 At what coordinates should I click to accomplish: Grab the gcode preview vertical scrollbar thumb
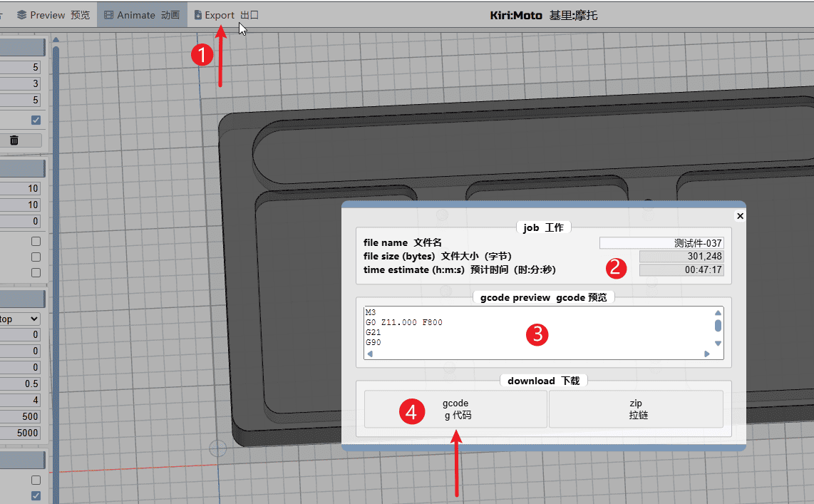point(718,326)
